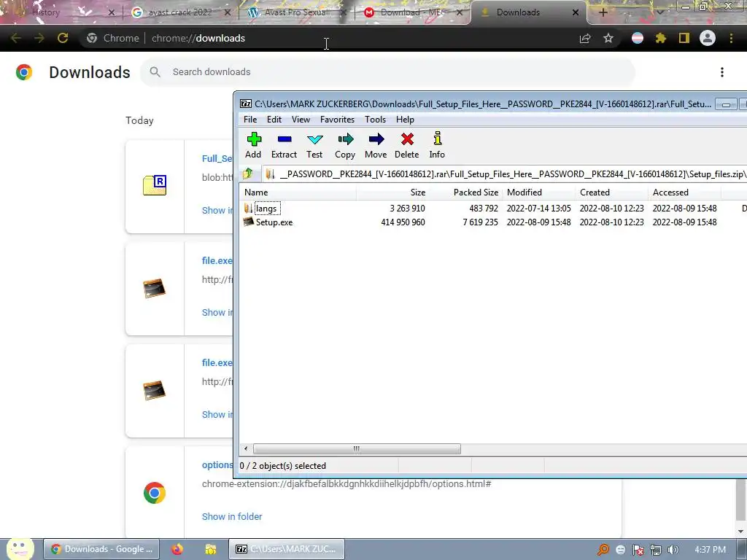Screen dimensions: 747x560
Task: Switch to the Avast Pro tab
Action: pos(298,12)
